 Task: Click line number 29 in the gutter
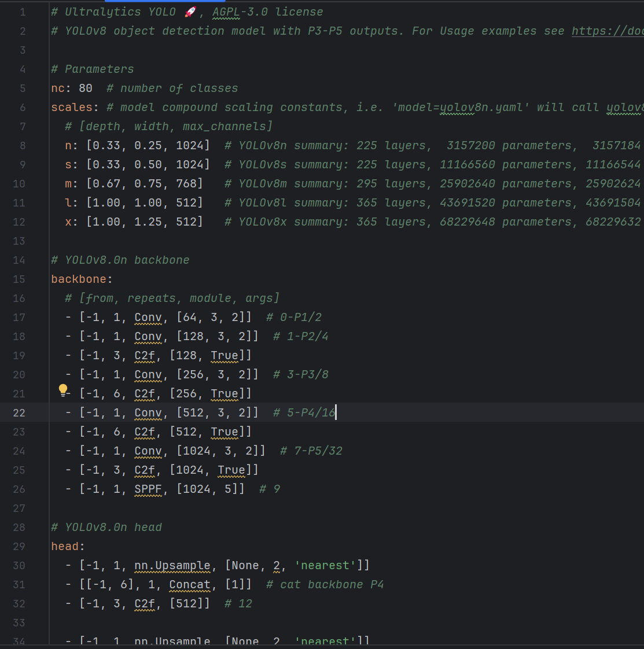[19, 547]
